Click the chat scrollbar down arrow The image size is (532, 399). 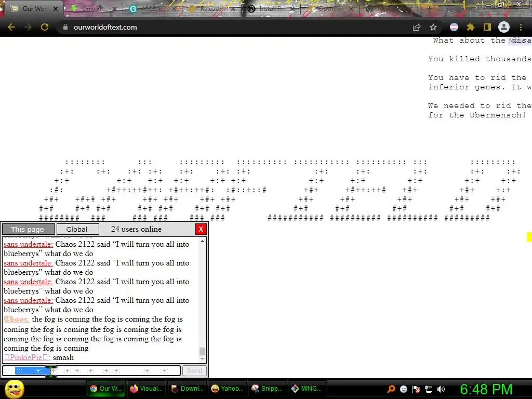202,359
